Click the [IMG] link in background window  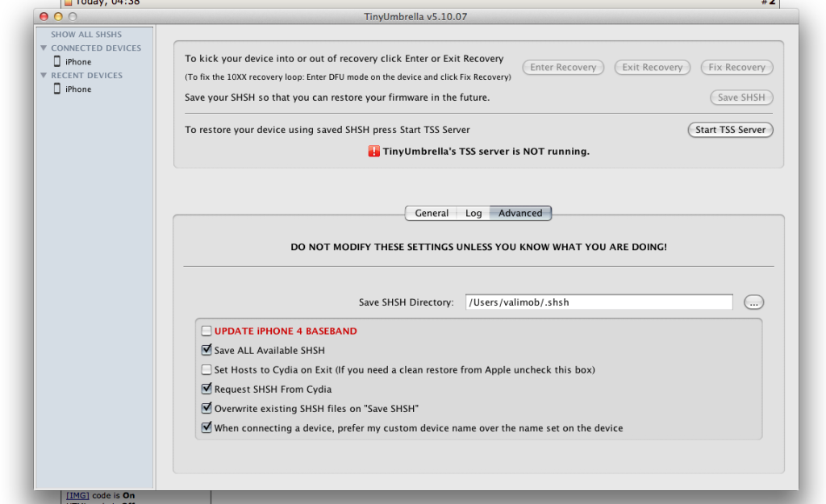tap(77, 496)
